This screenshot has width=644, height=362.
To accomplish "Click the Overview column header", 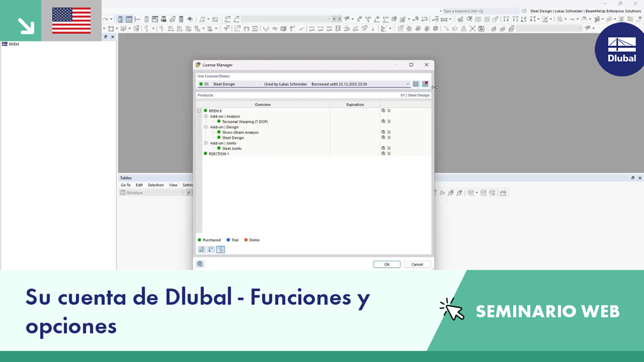I will coord(263,105).
